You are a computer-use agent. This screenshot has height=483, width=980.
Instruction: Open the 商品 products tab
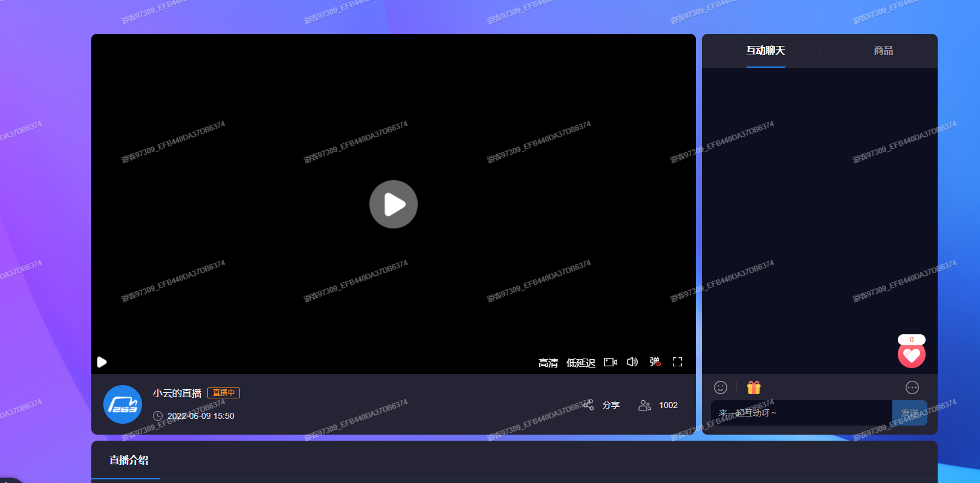tap(883, 51)
